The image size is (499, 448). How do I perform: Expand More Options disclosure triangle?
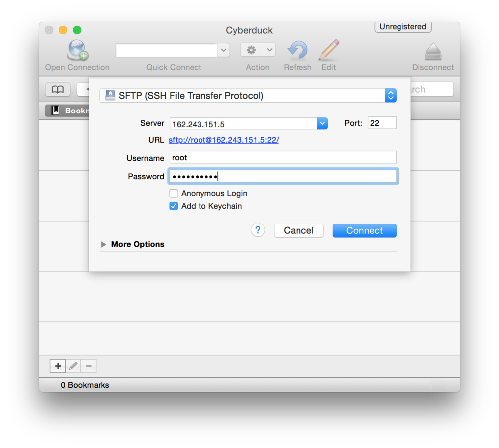[x=104, y=244]
